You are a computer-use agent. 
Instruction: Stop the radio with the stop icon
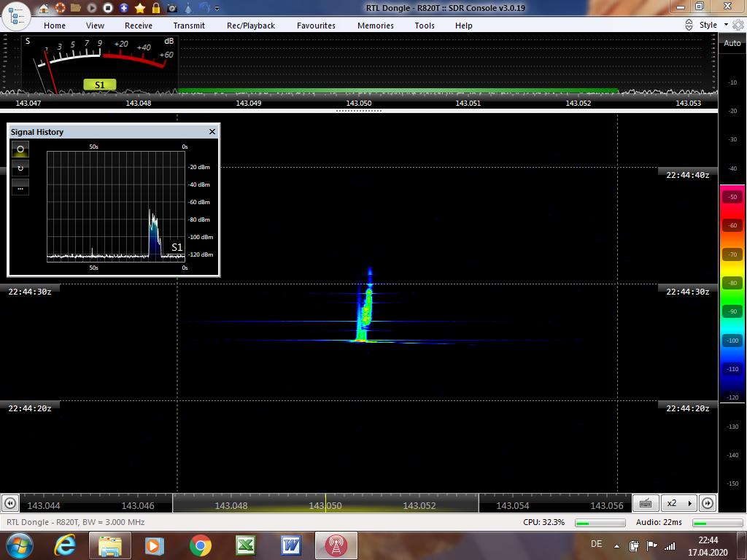coord(108,8)
